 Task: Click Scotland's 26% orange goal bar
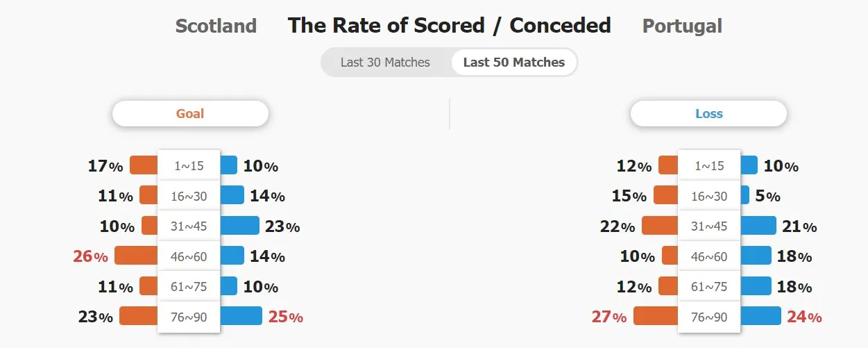pos(136,256)
